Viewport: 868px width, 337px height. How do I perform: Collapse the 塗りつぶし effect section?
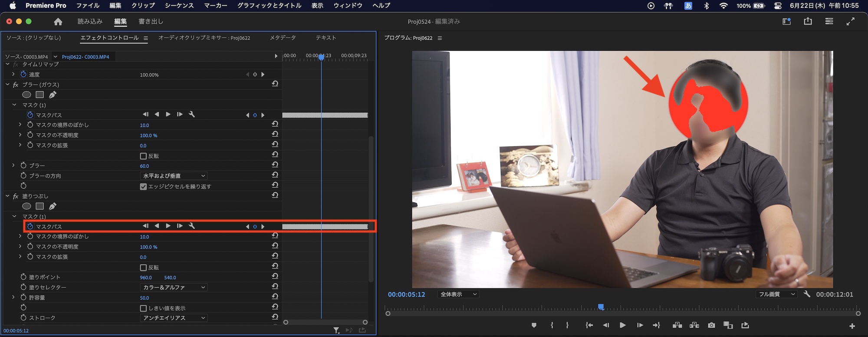click(7, 196)
